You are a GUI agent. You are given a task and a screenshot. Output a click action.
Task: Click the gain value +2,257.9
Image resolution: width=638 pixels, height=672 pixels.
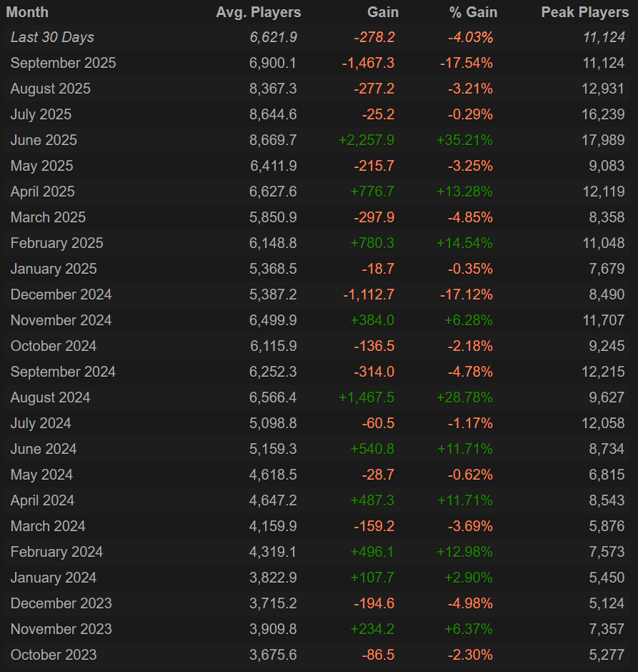(x=366, y=140)
